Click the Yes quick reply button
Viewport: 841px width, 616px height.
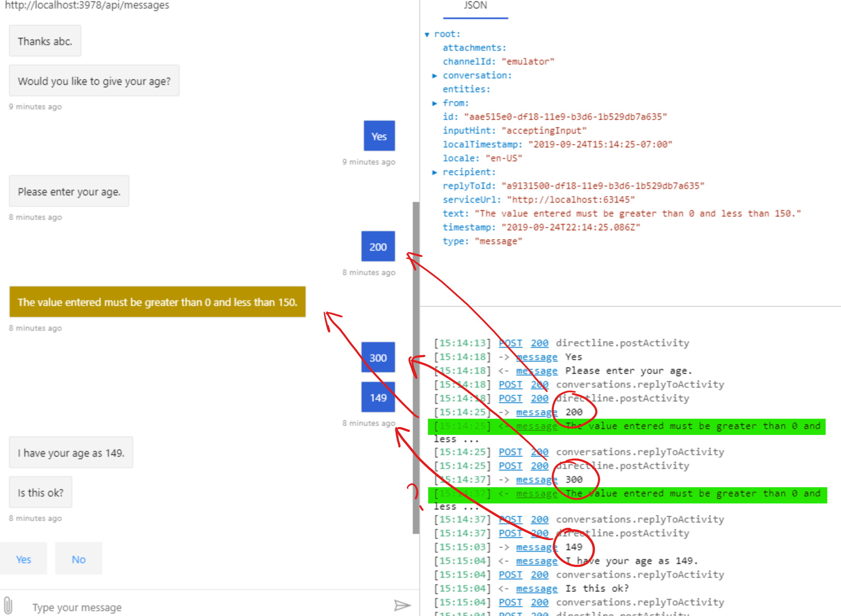pyautogui.click(x=24, y=559)
